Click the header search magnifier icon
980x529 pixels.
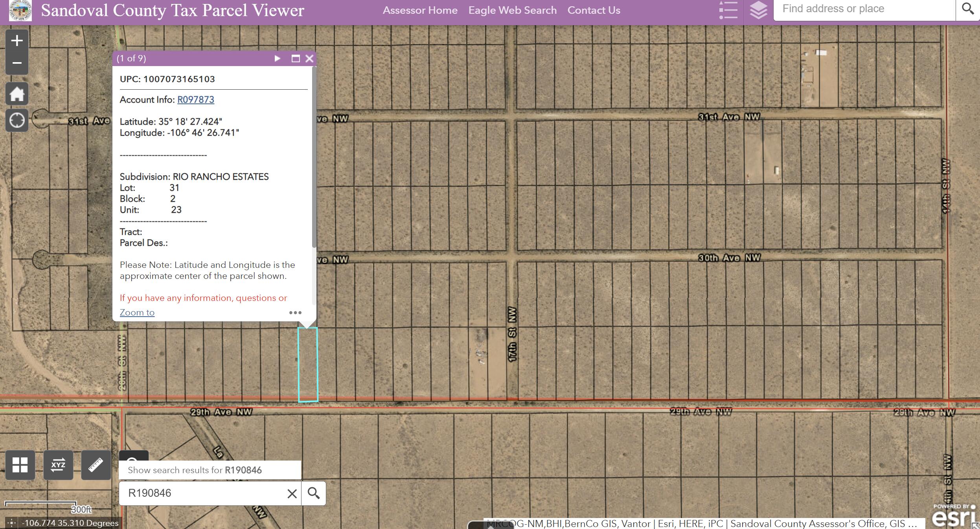click(x=967, y=9)
